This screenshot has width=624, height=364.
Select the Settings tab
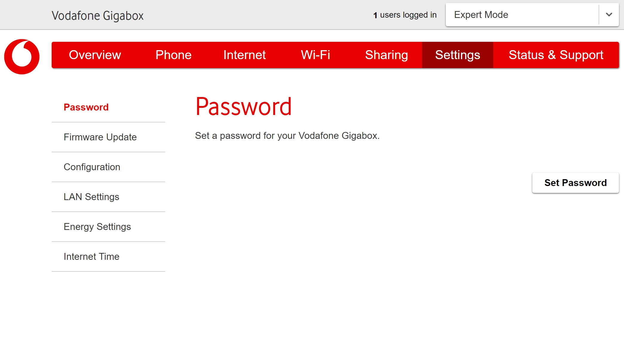[458, 55]
